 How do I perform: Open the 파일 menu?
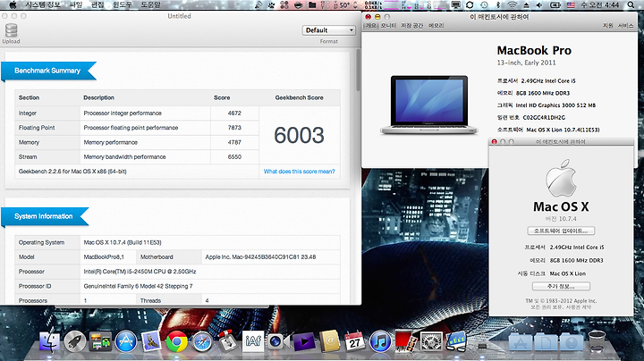pyautogui.click(x=75, y=5)
